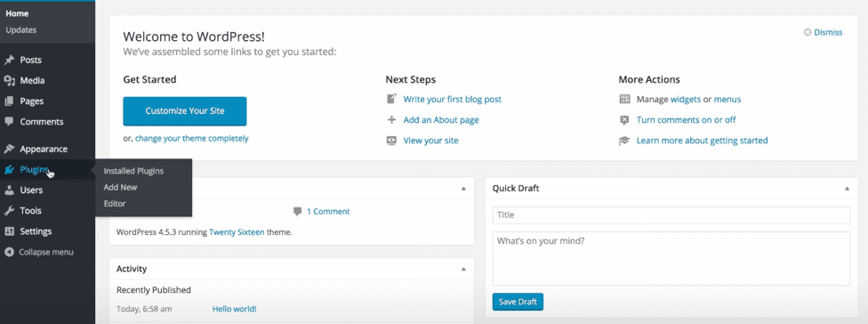Screen dimensions: 868x324
Task: Click the Settings sliders icon
Action: (x=9, y=231)
